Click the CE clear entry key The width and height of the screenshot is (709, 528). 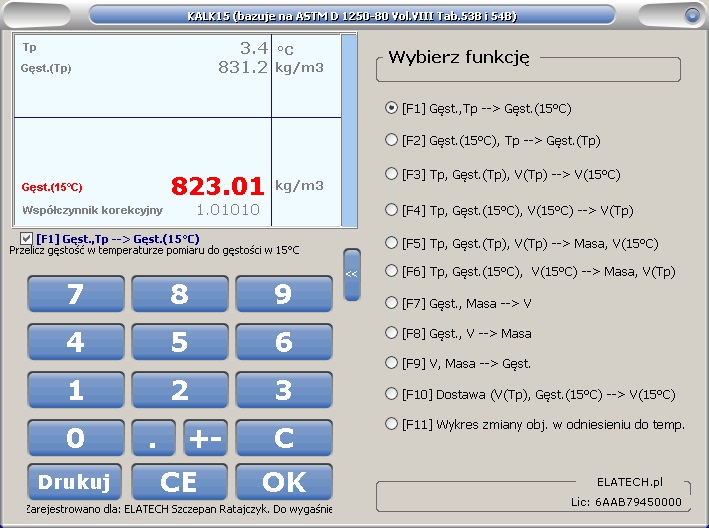point(180,482)
